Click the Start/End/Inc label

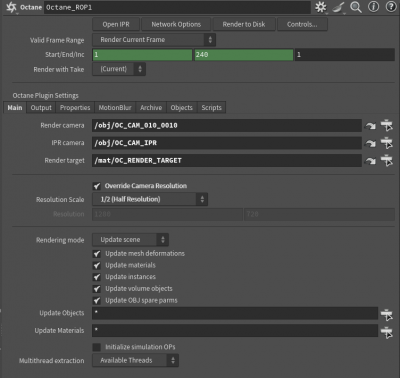pos(65,55)
